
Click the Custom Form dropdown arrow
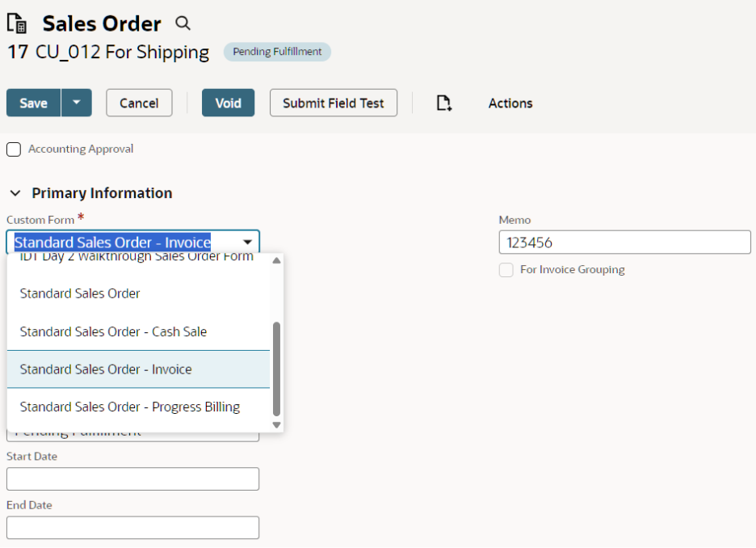pos(247,242)
